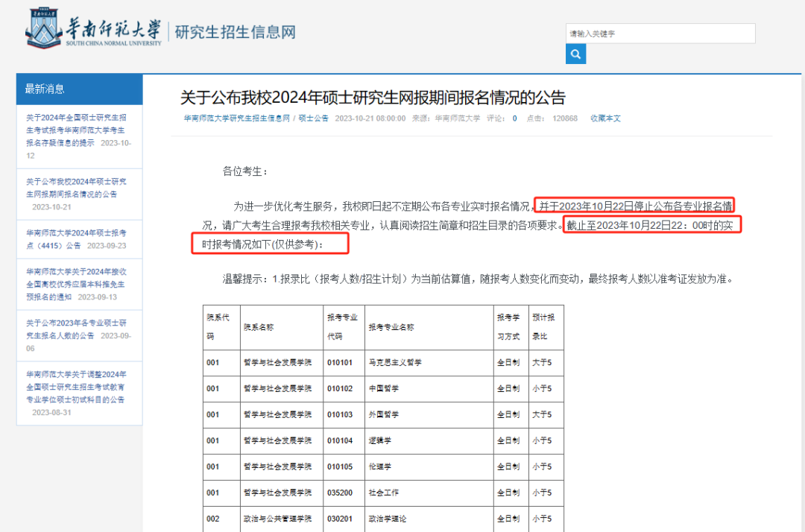Screen dimensions: 805x532
Task: Click the blue search magnifier button
Action: 575,54
